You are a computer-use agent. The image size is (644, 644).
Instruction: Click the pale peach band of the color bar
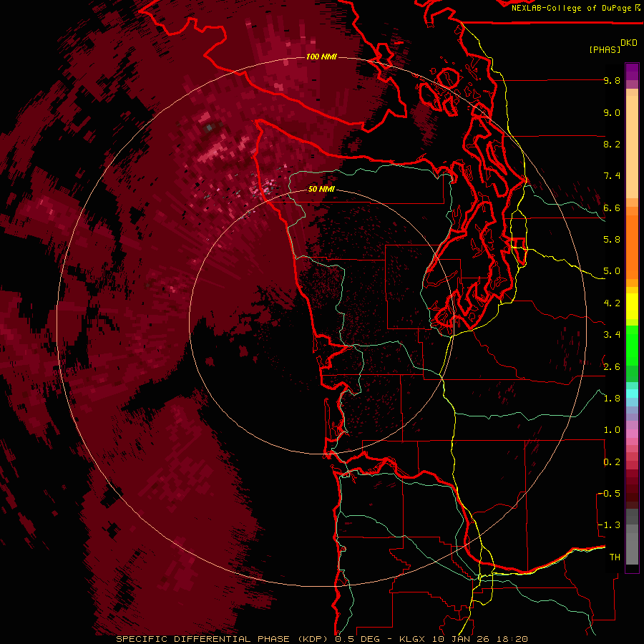(632, 147)
